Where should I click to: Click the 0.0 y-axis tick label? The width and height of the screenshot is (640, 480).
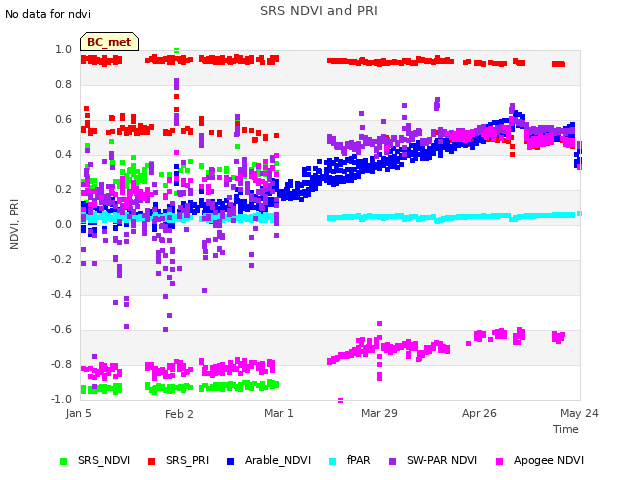[63, 224]
